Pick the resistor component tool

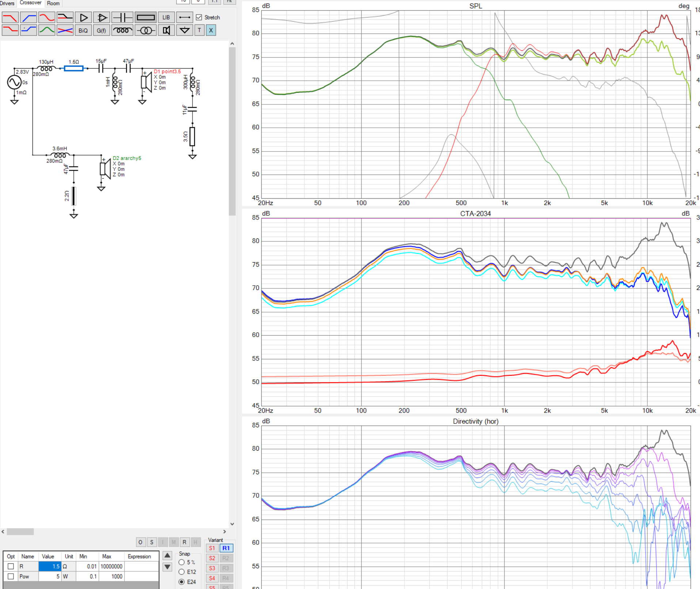click(x=145, y=18)
